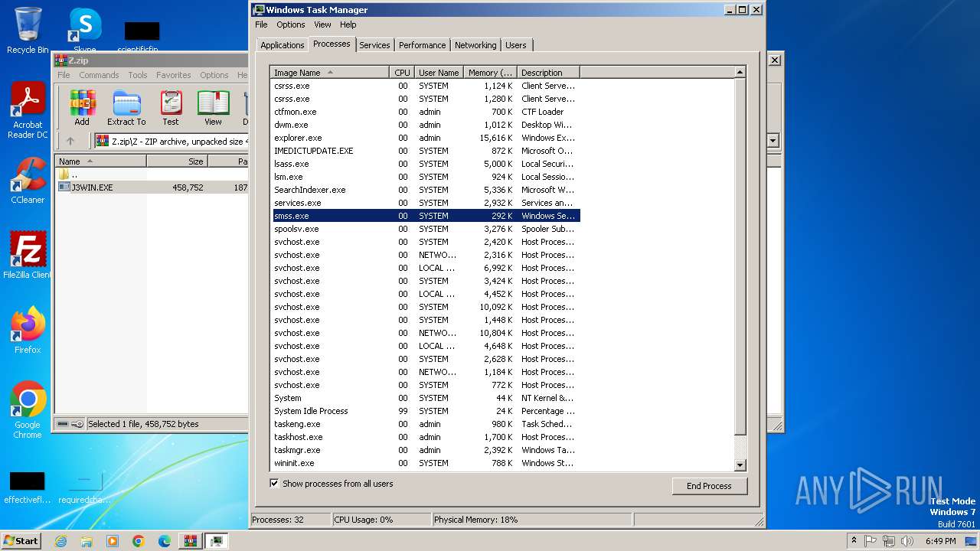
Task: Sort by CPU column header
Action: tap(402, 73)
